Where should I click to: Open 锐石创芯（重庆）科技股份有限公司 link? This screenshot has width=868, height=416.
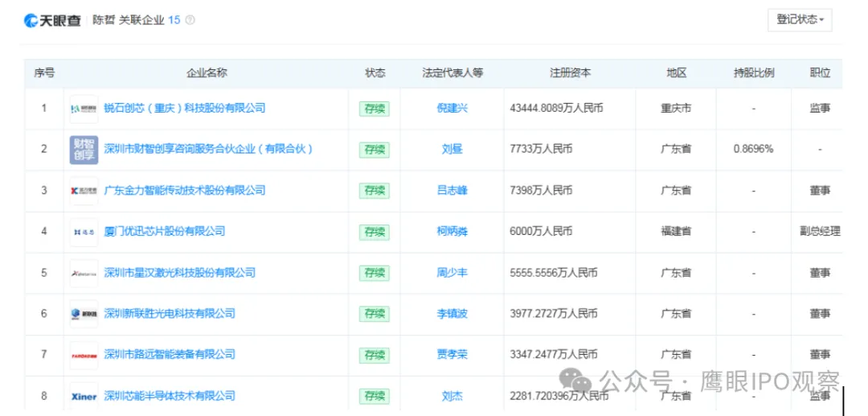click(184, 108)
